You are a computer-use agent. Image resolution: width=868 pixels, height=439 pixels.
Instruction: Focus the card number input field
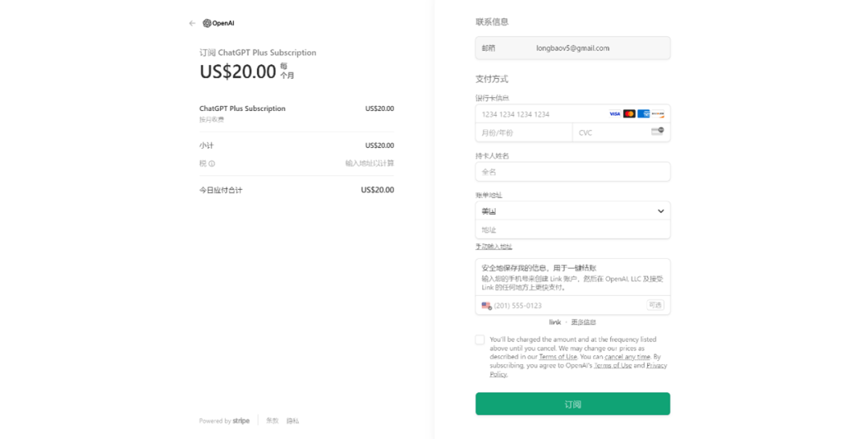click(538, 114)
